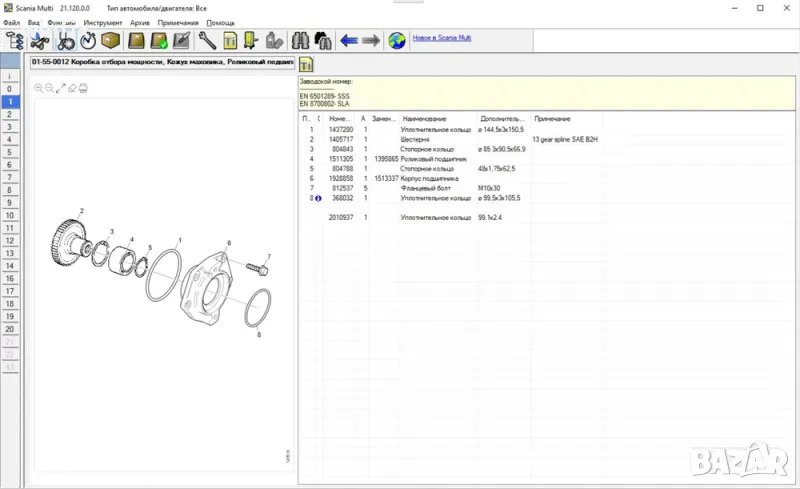Open the Архив menu

tap(140, 22)
